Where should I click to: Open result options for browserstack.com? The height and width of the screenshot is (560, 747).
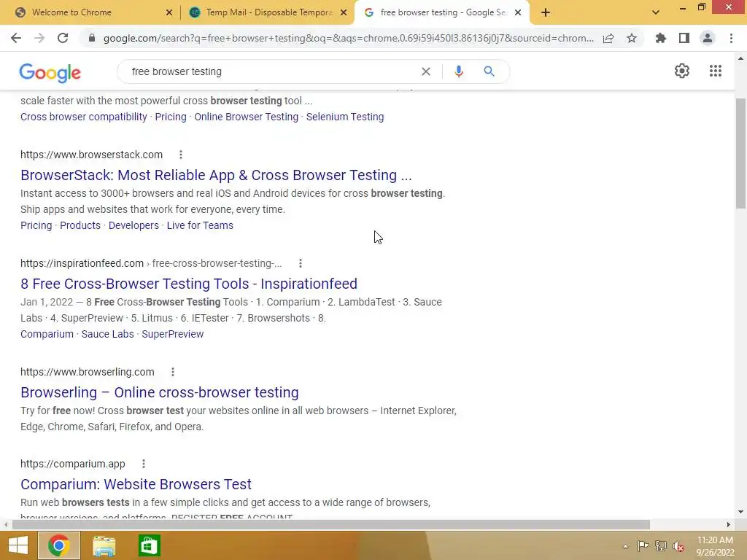tap(181, 155)
